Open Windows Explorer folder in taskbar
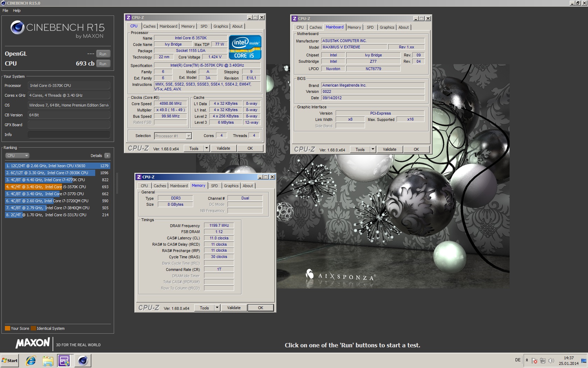588x368 pixels. (x=48, y=361)
